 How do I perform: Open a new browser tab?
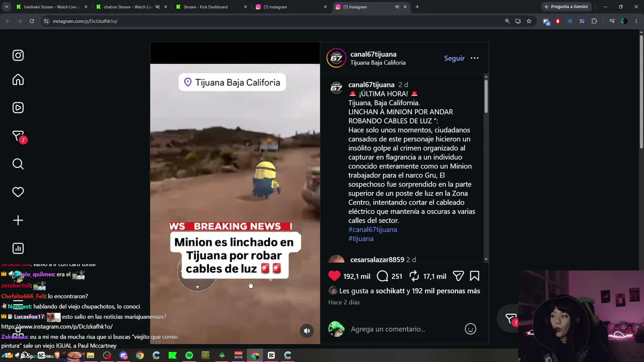pyautogui.click(x=417, y=7)
